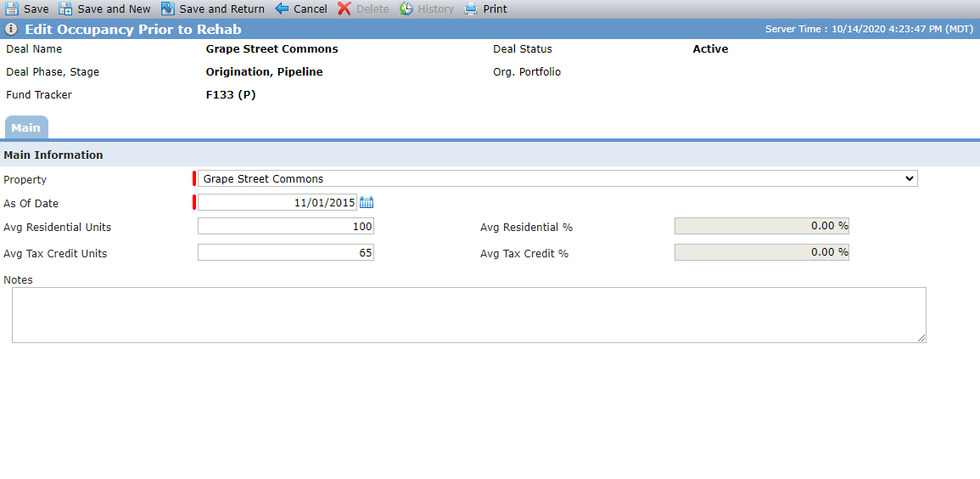Click the info icon beside page title

tap(11, 30)
